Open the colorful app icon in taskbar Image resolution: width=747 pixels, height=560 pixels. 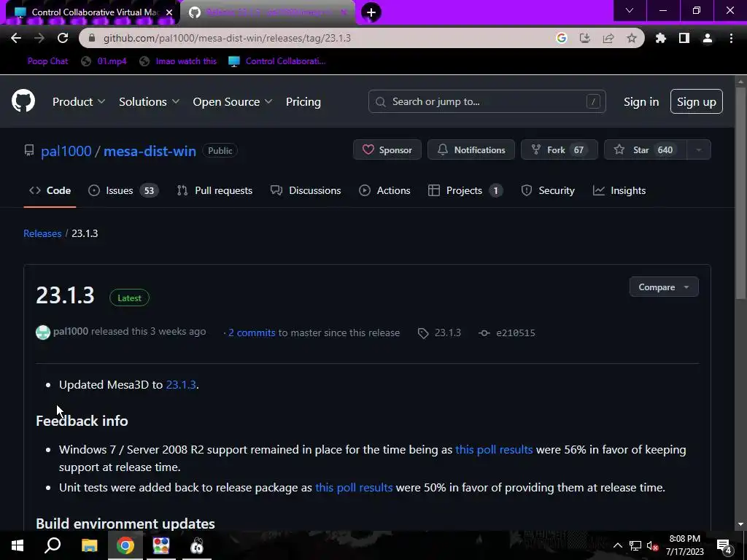[x=161, y=545]
